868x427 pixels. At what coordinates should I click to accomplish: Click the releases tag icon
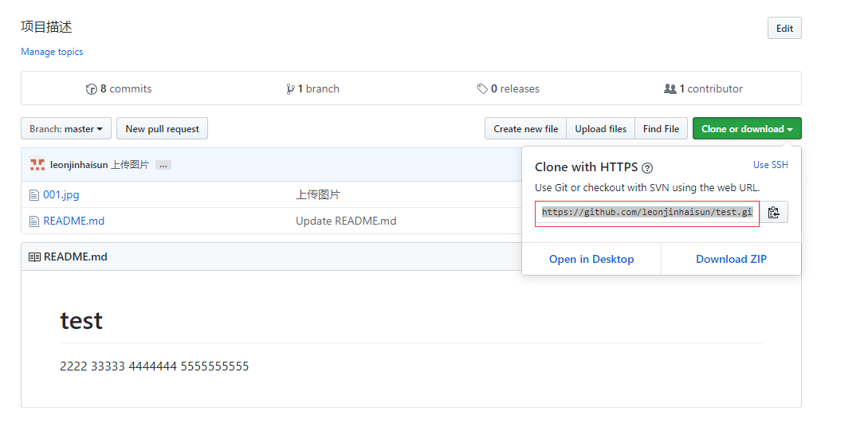tap(482, 89)
